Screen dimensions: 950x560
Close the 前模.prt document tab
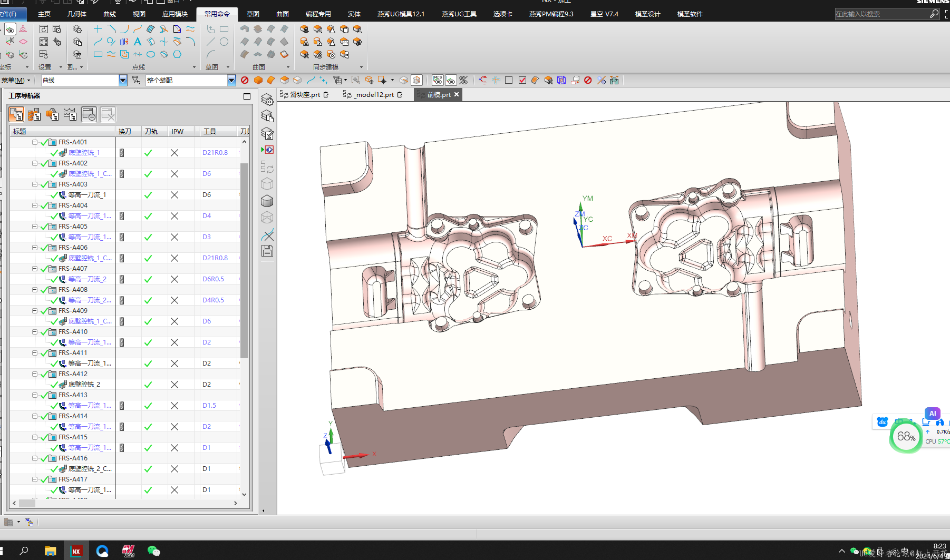(x=457, y=94)
